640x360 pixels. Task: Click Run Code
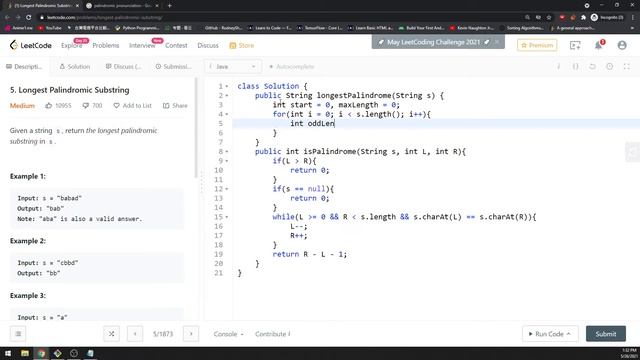click(550, 334)
